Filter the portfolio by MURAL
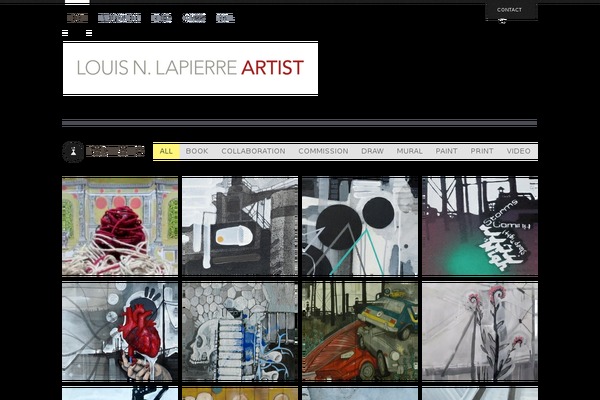600x400 pixels. click(409, 151)
